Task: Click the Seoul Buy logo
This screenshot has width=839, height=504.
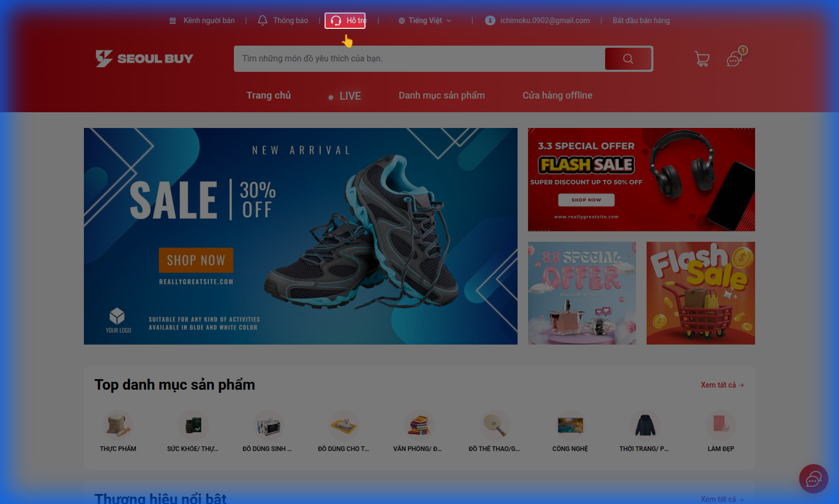Action: (145, 59)
